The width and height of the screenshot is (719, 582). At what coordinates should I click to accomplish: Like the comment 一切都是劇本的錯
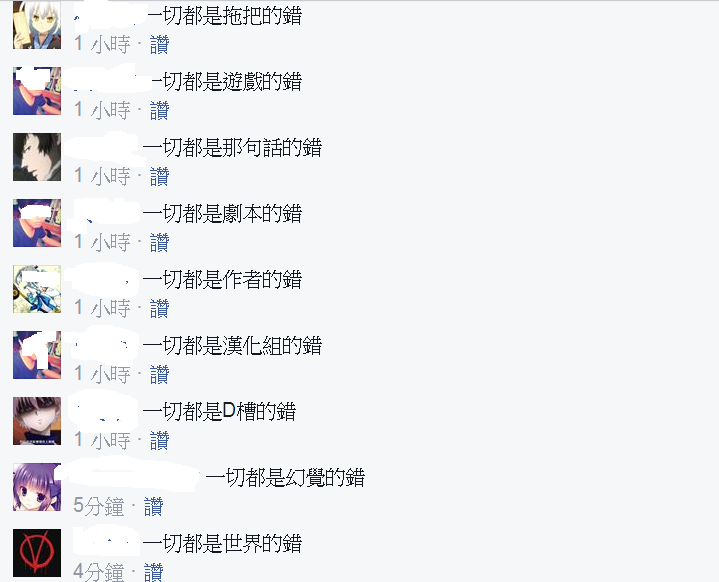[160, 243]
